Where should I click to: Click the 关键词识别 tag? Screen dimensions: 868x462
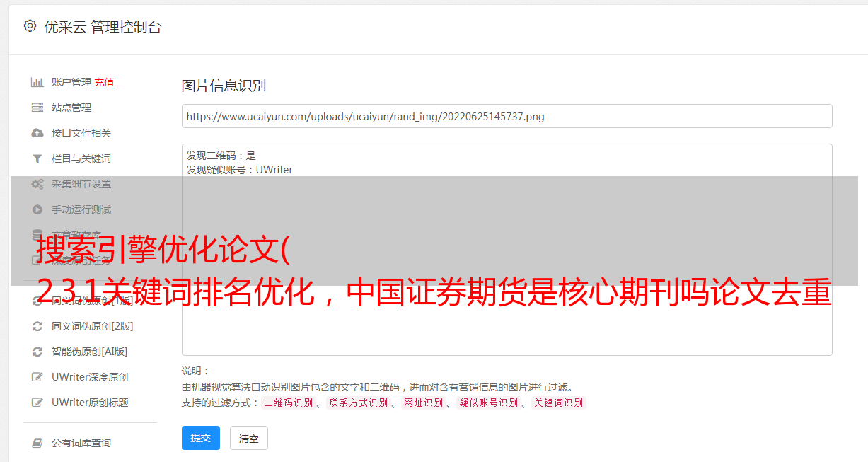click(x=558, y=403)
